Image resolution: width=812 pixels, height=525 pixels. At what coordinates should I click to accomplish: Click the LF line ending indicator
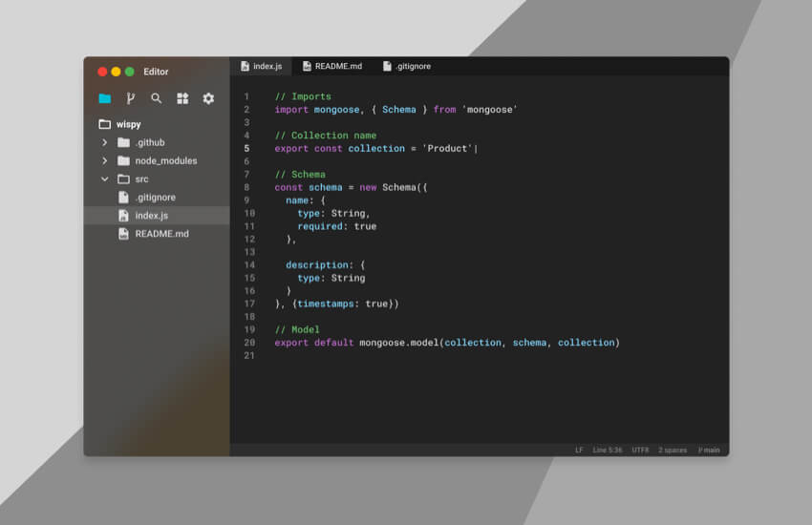pos(579,450)
